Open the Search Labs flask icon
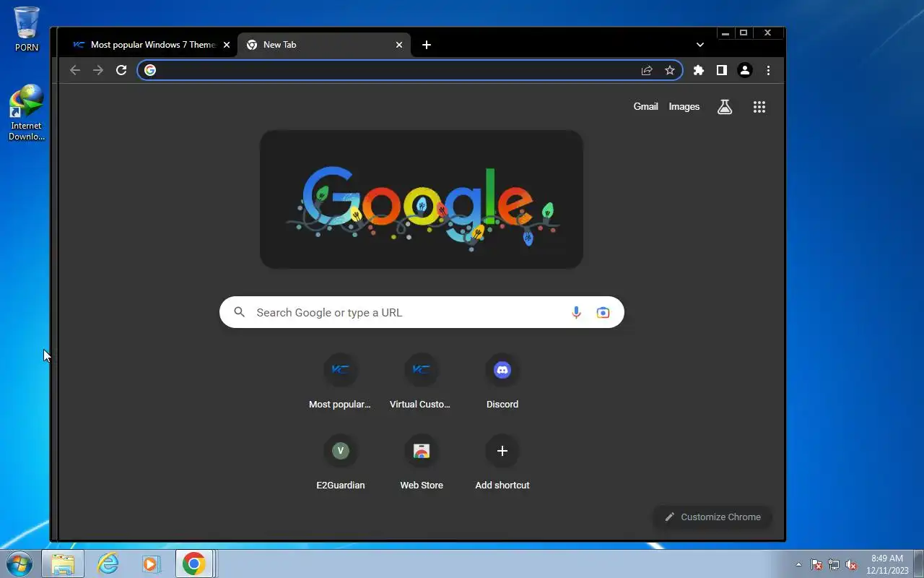The image size is (924, 578). click(725, 107)
